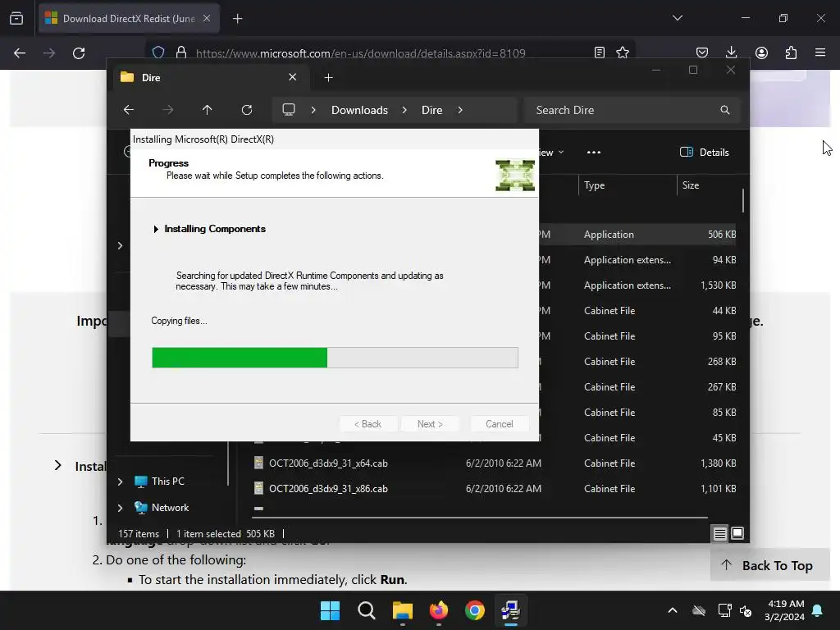Click Cancel in DirectX installer
This screenshot has height=630, width=840.
(x=500, y=424)
